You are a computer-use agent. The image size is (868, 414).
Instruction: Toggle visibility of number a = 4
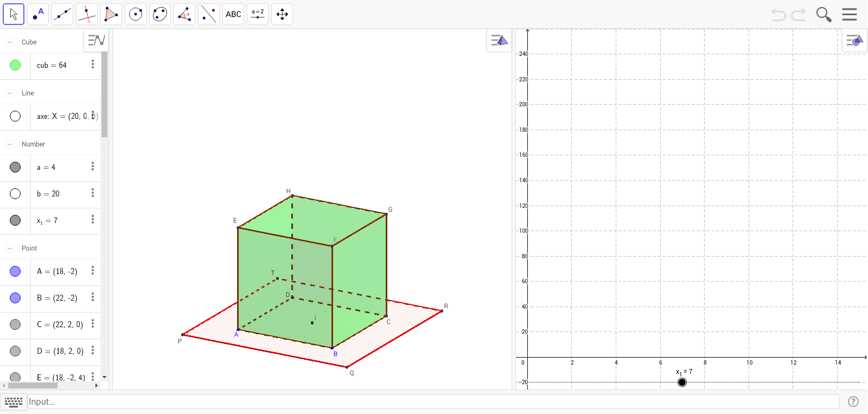(x=15, y=167)
